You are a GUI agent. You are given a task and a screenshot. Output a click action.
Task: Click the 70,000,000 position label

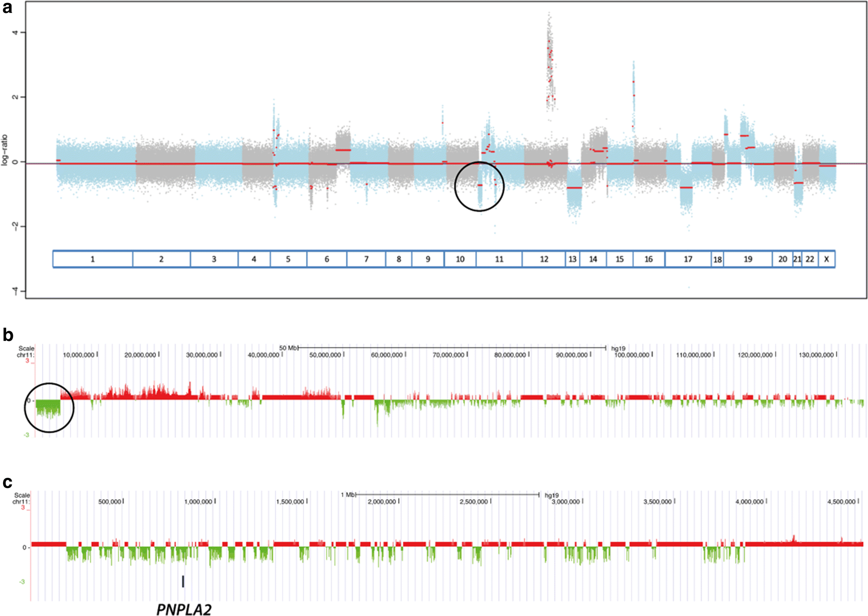[x=448, y=355]
